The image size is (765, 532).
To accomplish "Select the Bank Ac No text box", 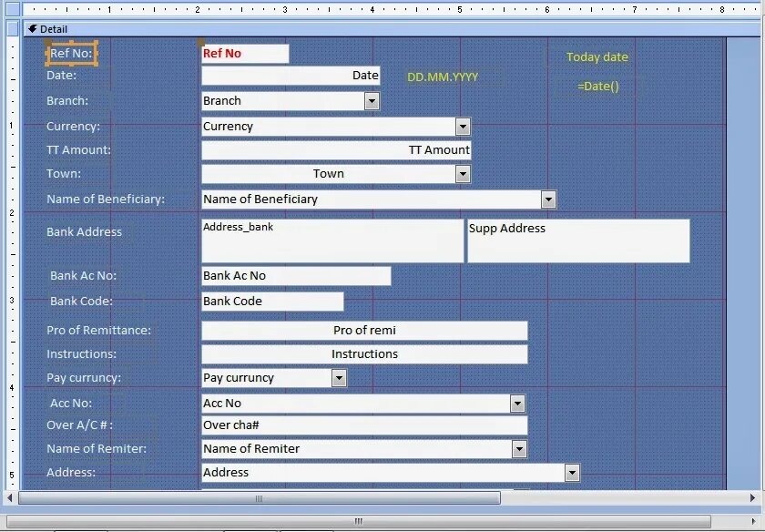I will point(296,276).
